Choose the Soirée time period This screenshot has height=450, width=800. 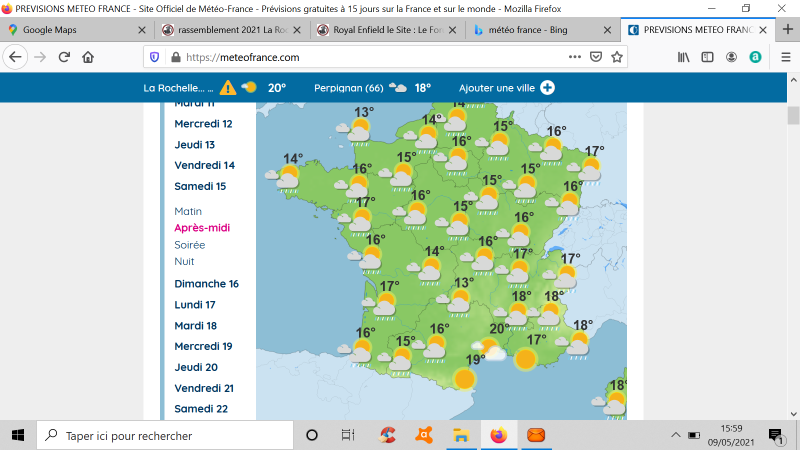point(189,245)
